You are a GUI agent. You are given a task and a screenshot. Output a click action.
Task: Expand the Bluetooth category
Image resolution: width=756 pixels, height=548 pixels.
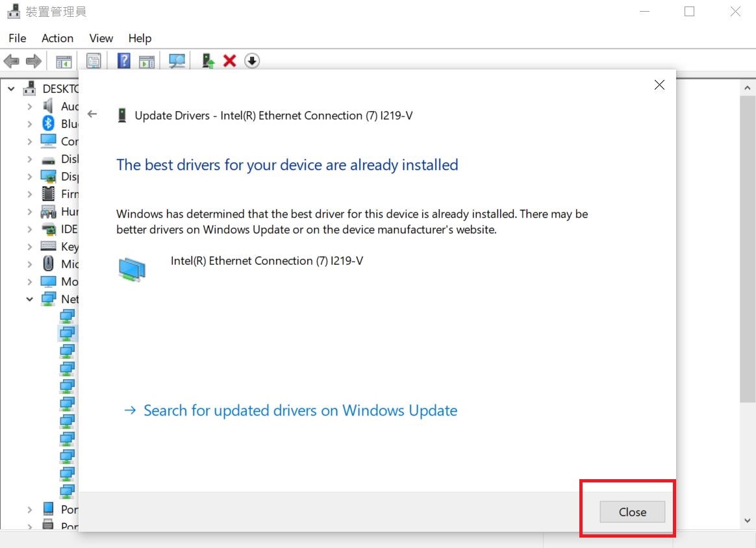pos(29,124)
